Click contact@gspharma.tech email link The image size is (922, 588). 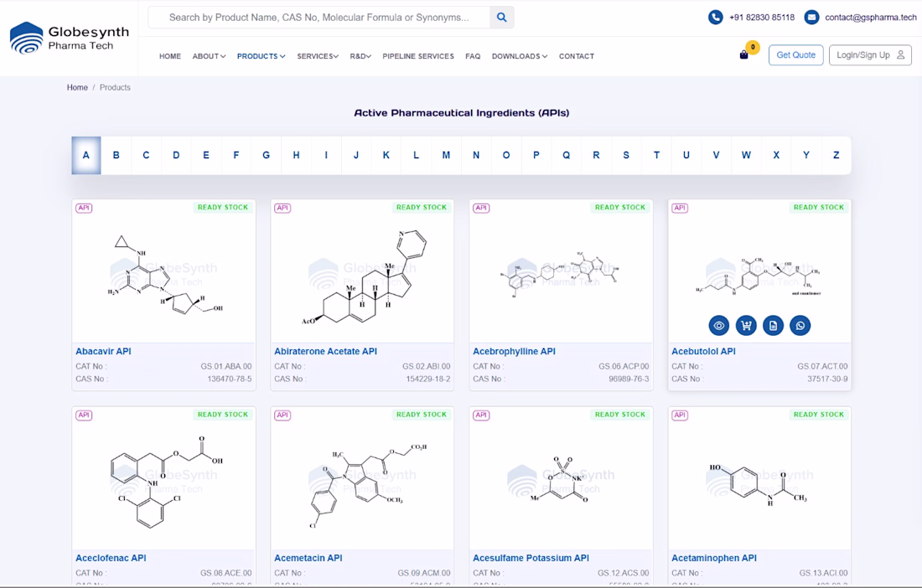871,17
